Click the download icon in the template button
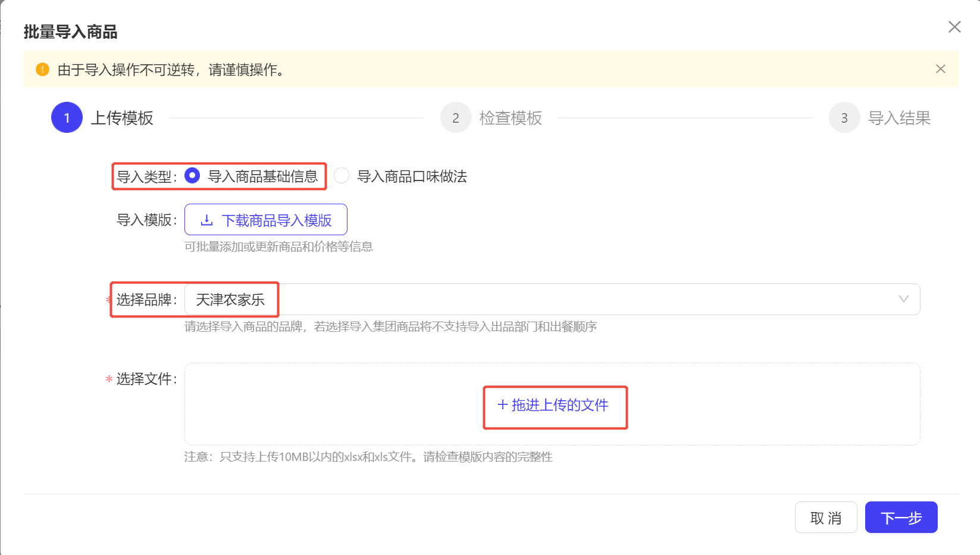This screenshot has width=980, height=555. click(206, 220)
